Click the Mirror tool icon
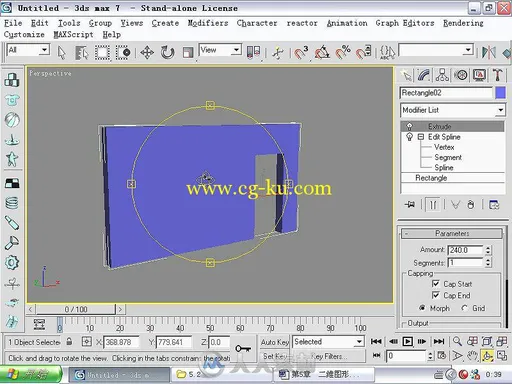 click(489, 53)
